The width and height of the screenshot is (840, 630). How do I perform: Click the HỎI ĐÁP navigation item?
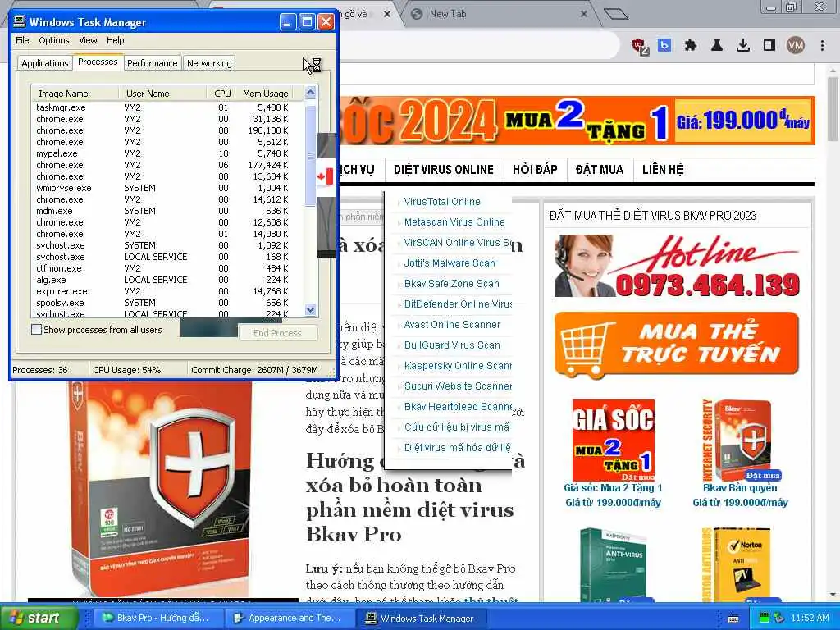(535, 170)
